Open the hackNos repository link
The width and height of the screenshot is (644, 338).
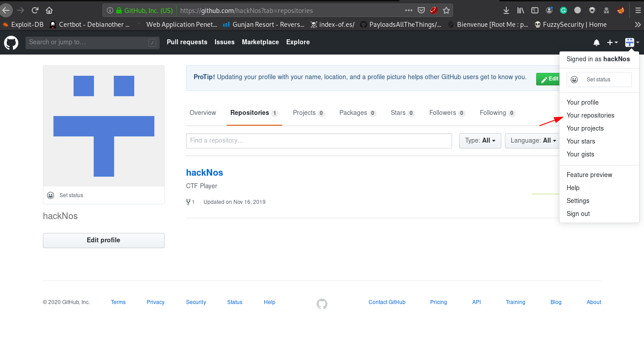[x=204, y=173]
